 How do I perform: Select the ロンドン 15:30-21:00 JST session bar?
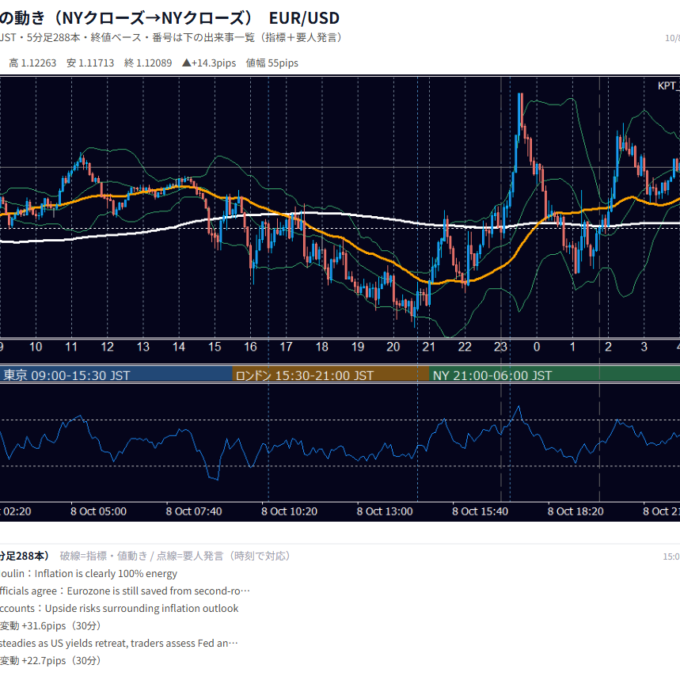pos(331,375)
